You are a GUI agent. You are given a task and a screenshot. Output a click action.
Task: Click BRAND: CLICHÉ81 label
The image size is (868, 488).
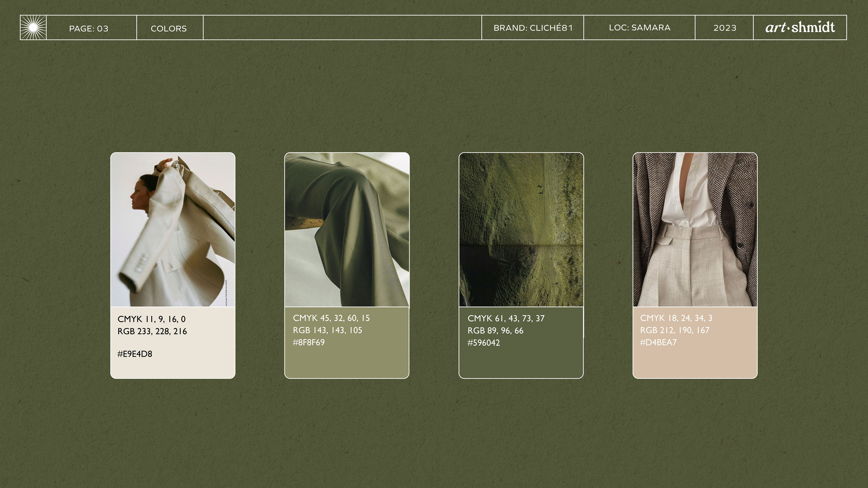click(x=533, y=28)
